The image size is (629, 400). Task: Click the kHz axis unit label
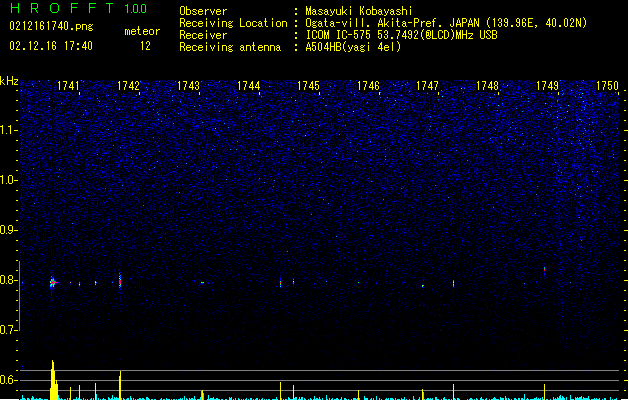click(9, 81)
